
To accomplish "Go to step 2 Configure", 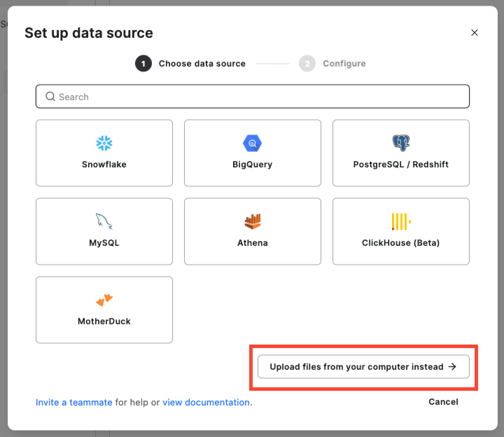I will coord(332,64).
